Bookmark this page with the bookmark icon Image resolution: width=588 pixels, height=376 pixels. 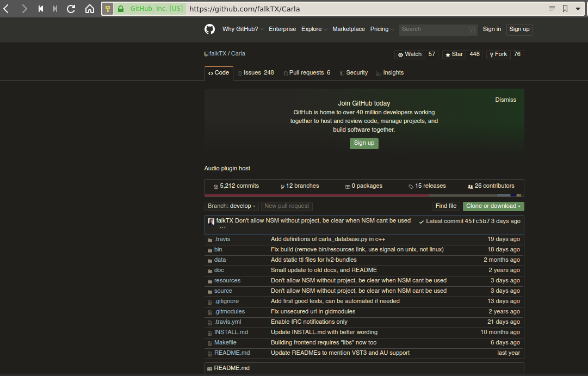coord(565,9)
